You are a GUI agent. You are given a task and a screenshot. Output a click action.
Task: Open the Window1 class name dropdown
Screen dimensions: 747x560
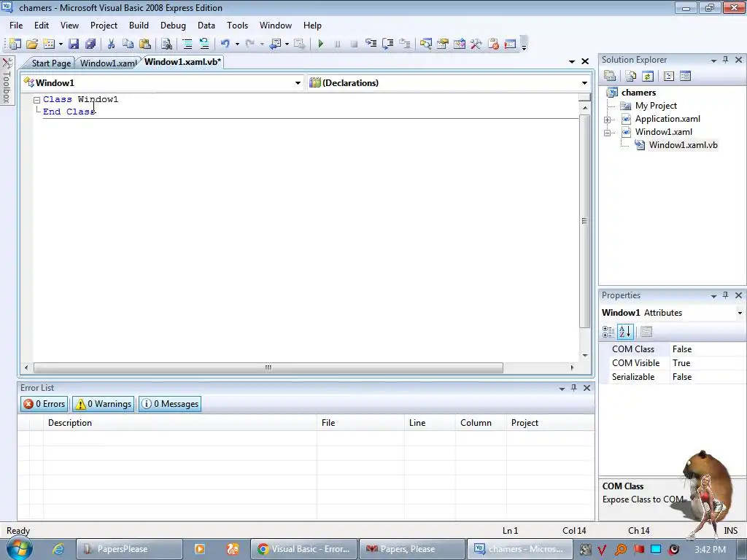tap(298, 83)
